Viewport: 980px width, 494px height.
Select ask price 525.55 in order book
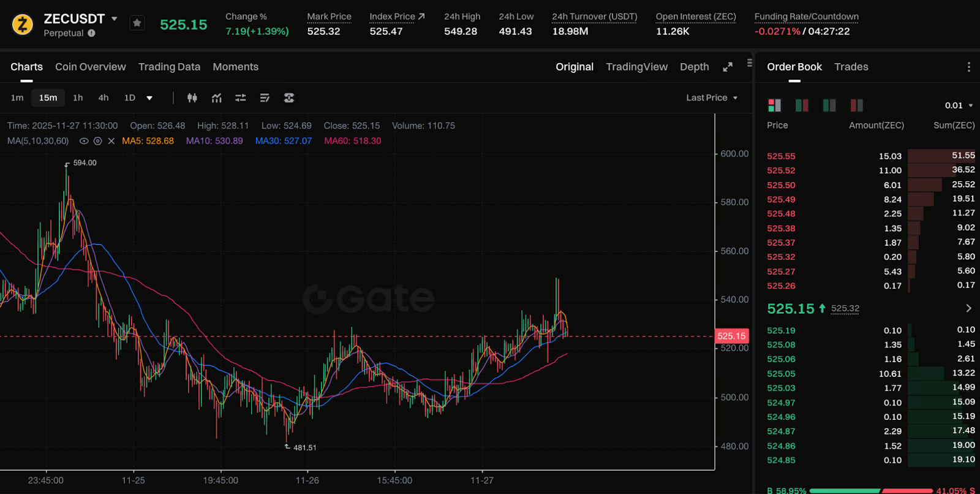[781, 156]
